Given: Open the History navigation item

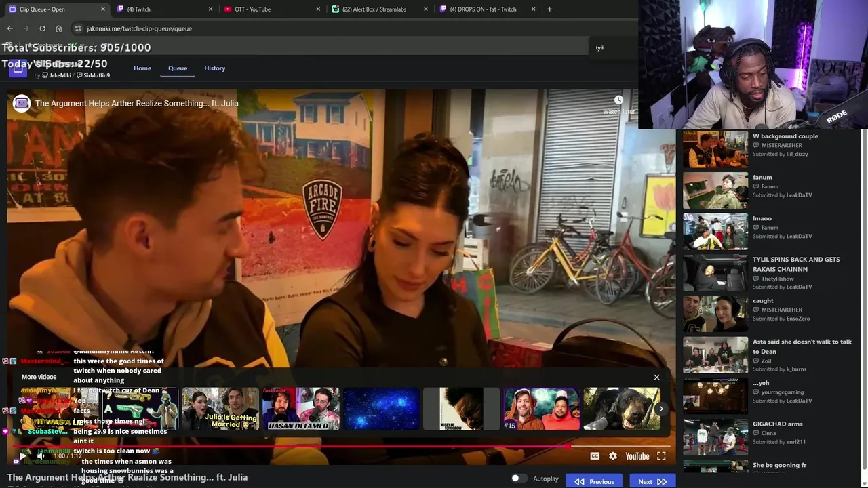Looking at the screenshot, I should (x=215, y=68).
